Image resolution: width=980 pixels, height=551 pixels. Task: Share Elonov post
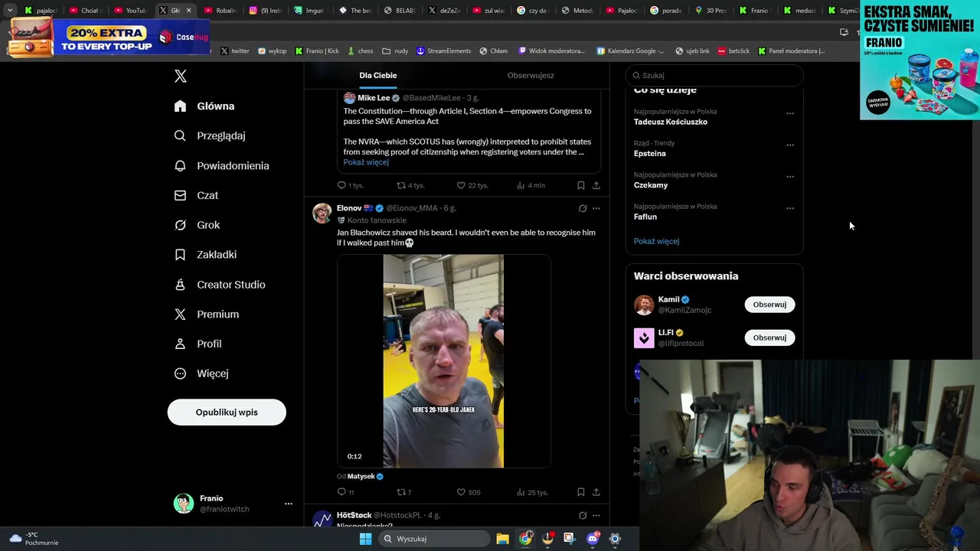coord(596,492)
